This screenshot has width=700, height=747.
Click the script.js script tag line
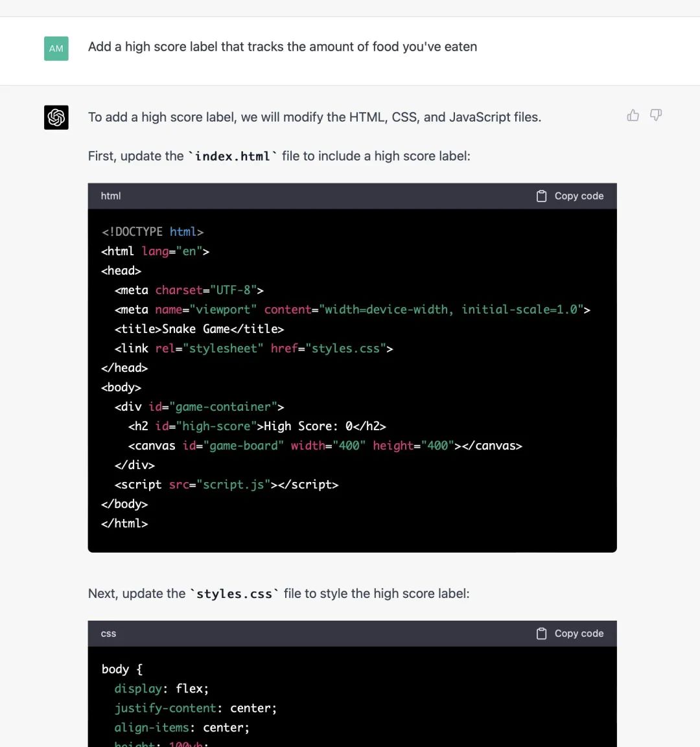(x=226, y=485)
